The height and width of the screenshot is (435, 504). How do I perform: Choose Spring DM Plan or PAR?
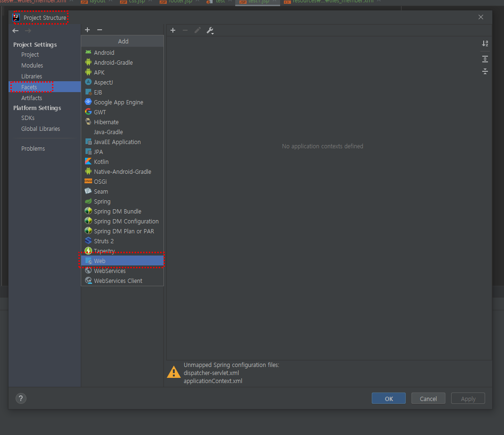(x=122, y=231)
